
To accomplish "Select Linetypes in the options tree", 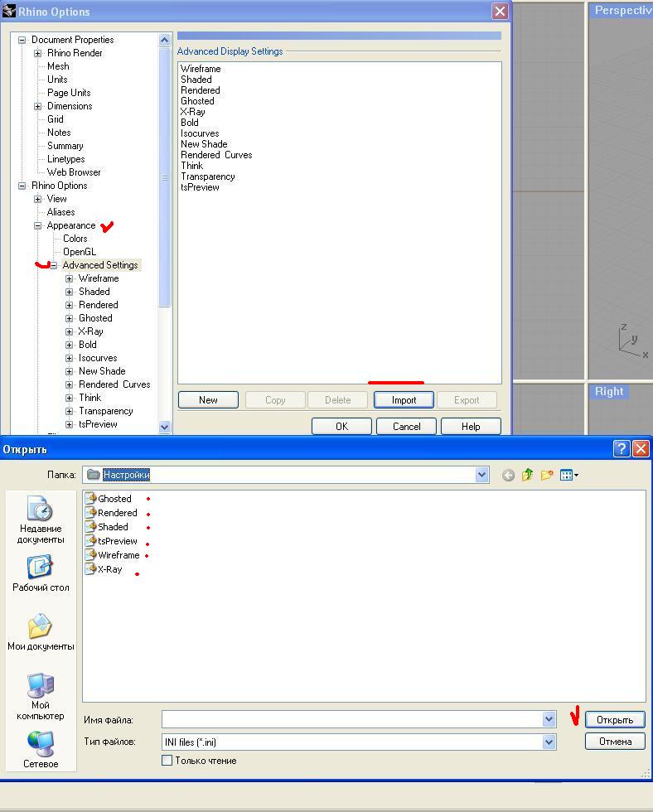I will pyautogui.click(x=65, y=159).
